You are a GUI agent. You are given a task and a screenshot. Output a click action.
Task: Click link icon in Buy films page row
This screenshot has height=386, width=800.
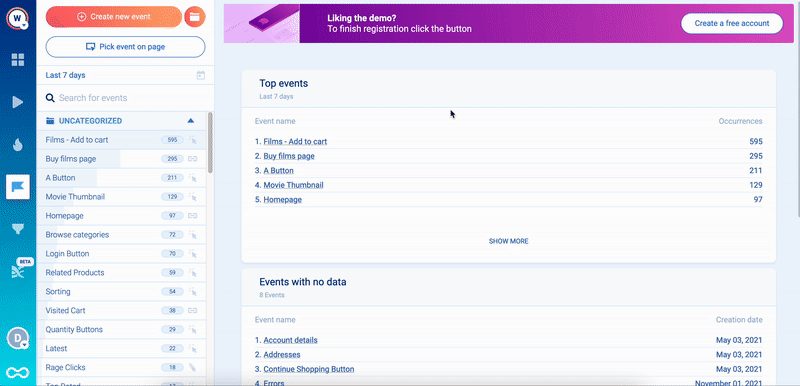192,159
